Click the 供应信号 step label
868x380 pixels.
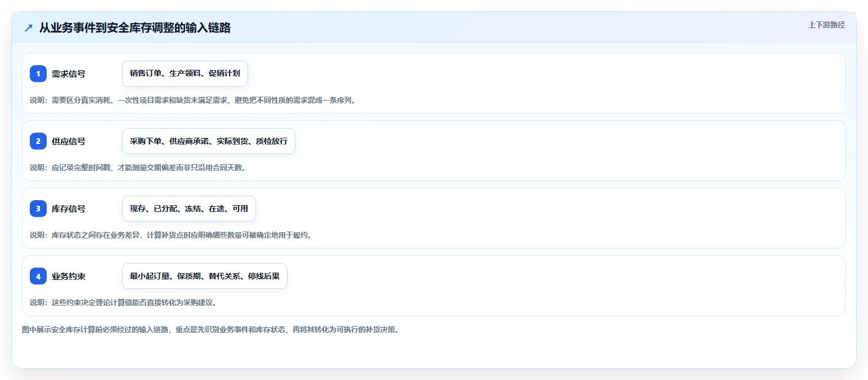[x=69, y=141]
